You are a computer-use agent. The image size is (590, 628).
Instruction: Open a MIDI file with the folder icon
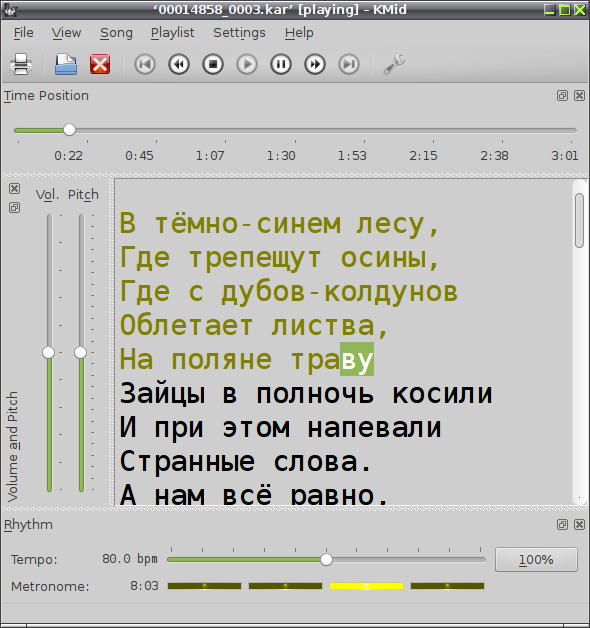[66, 64]
